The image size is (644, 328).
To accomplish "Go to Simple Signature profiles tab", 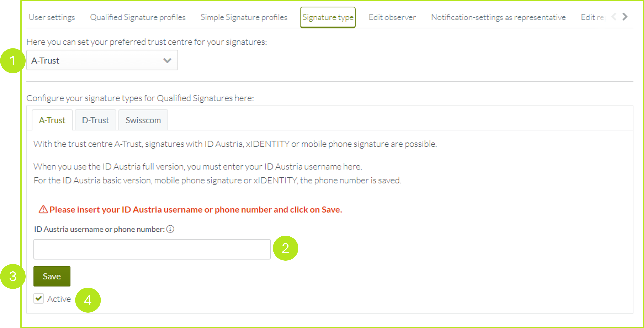I will pyautogui.click(x=244, y=17).
